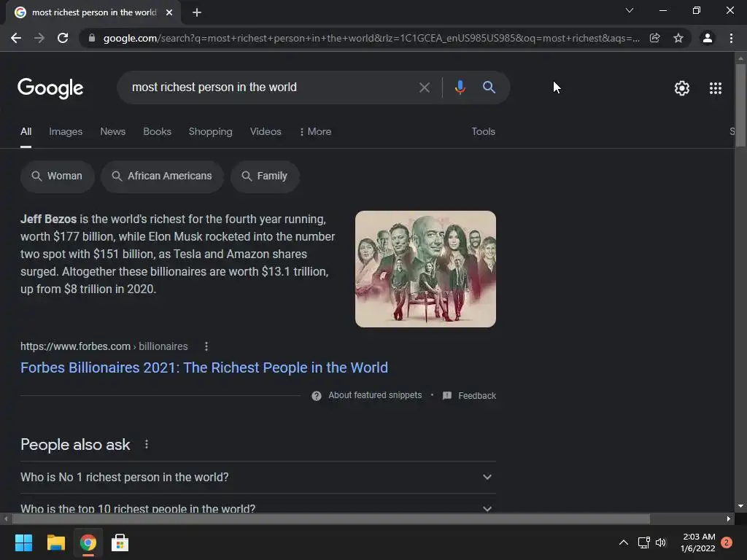Click the horizontal scroll right arrow
Image resolution: width=747 pixels, height=560 pixels.
729,519
